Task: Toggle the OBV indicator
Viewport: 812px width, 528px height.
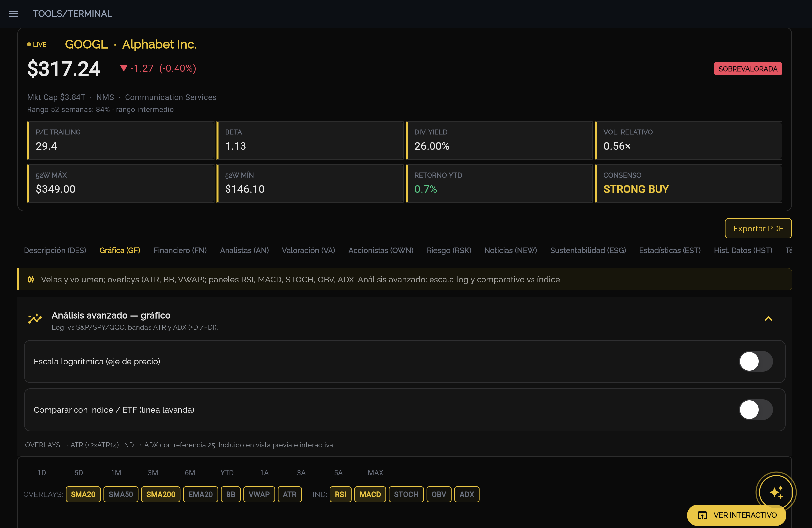Action: 439,494
